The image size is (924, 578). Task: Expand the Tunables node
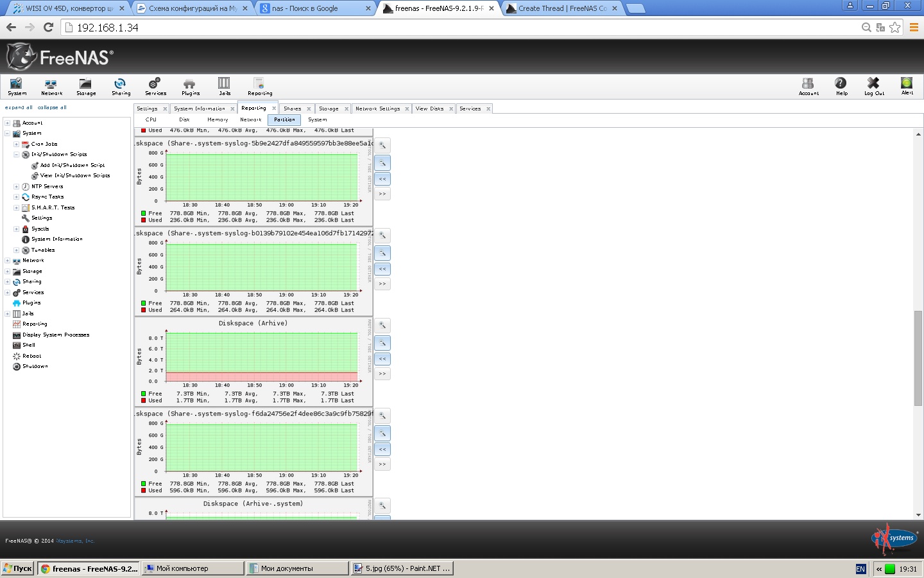pos(16,250)
